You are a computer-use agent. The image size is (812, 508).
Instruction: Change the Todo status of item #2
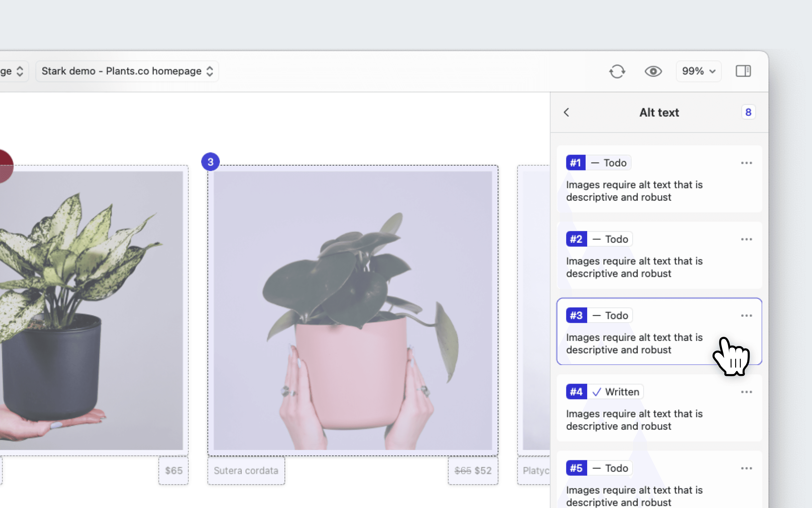(609, 239)
